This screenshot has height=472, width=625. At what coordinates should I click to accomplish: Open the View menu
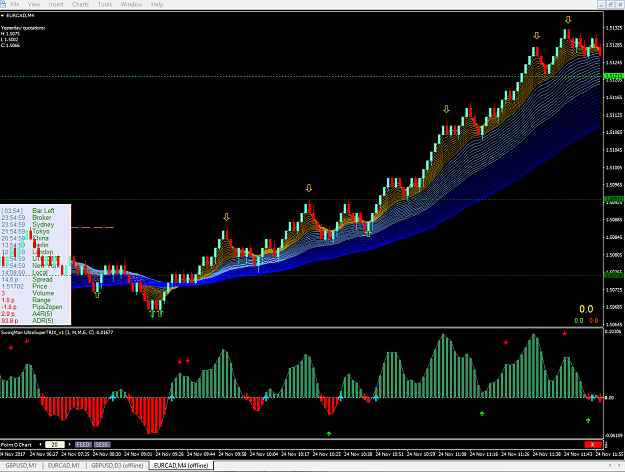point(34,4)
